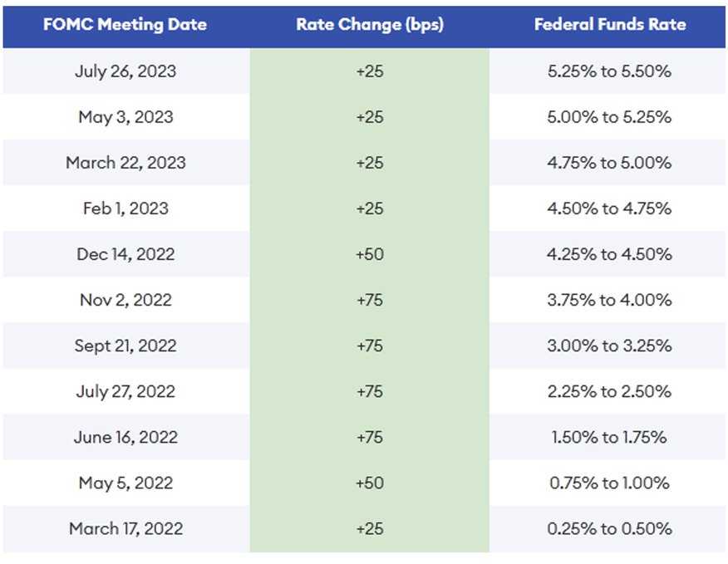Click the Rate Change (bps) column header

[370, 24]
